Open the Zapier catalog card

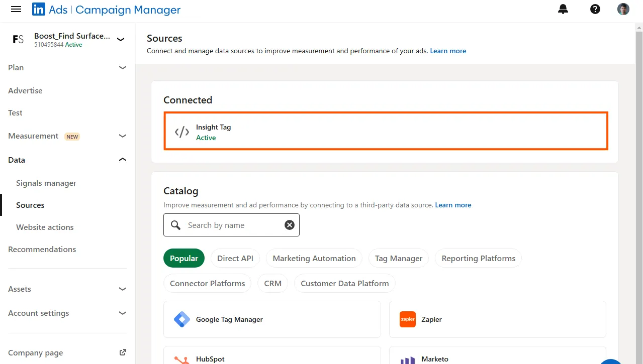coord(498,319)
